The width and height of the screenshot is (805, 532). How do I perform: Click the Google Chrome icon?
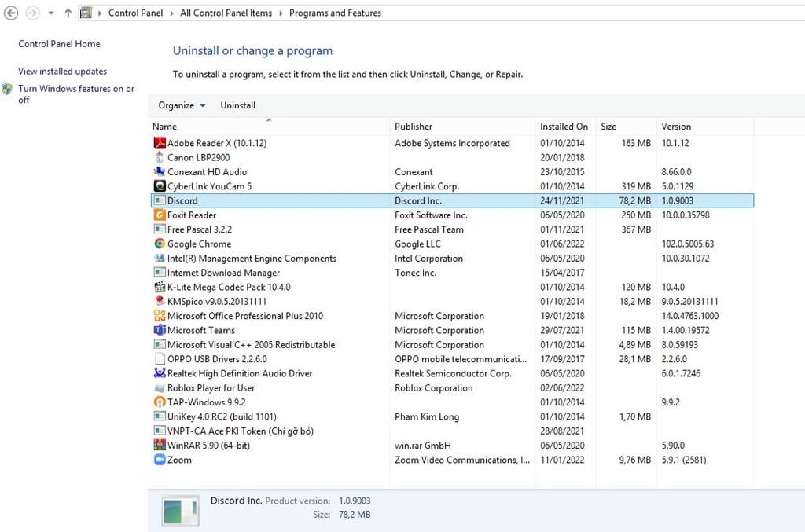coord(160,244)
